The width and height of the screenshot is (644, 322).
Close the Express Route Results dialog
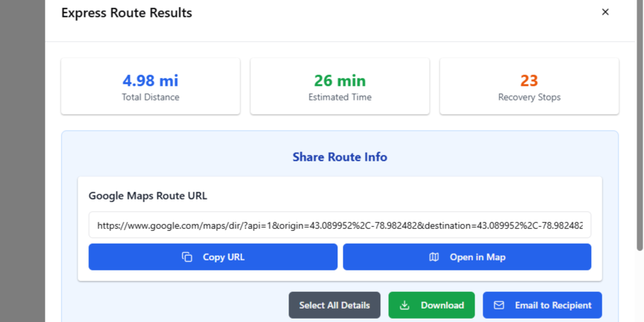pos(605,12)
